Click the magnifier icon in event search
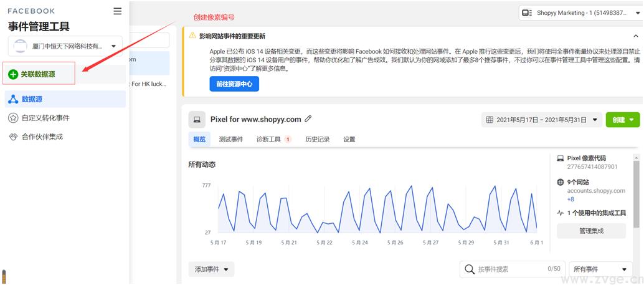This screenshot has height=285, width=644. [470, 269]
